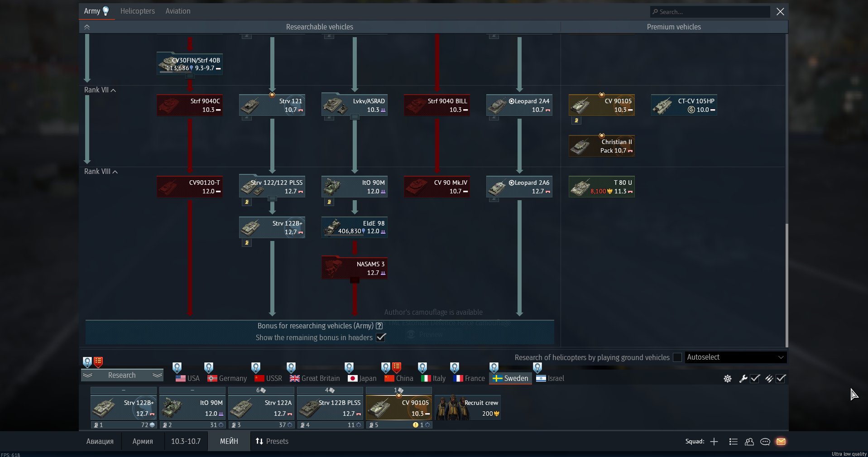
Task: Select the CV 90105 crew slot
Action: point(399,408)
